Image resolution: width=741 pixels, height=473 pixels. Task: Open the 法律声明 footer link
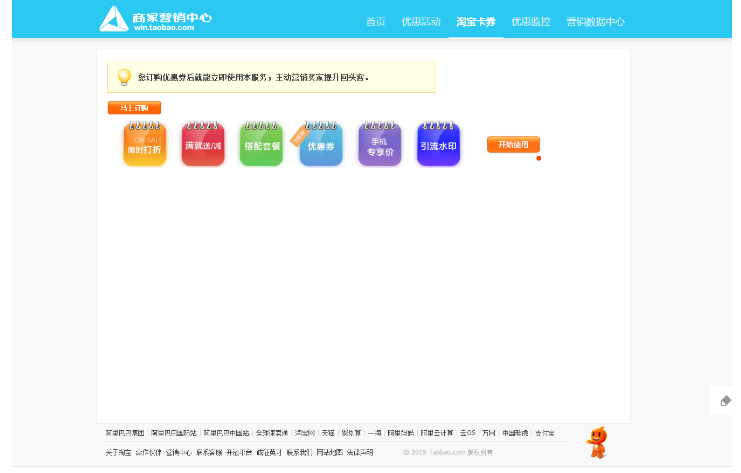360,453
